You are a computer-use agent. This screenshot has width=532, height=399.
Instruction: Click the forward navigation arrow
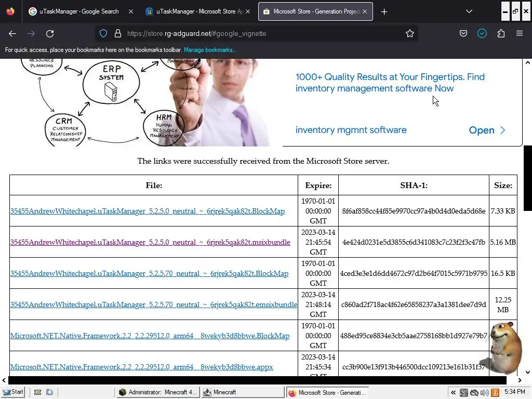coord(31,34)
